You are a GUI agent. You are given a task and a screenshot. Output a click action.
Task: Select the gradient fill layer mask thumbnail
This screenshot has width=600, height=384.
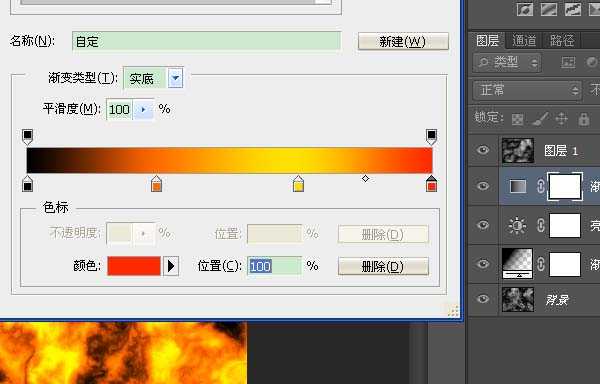pos(565,264)
